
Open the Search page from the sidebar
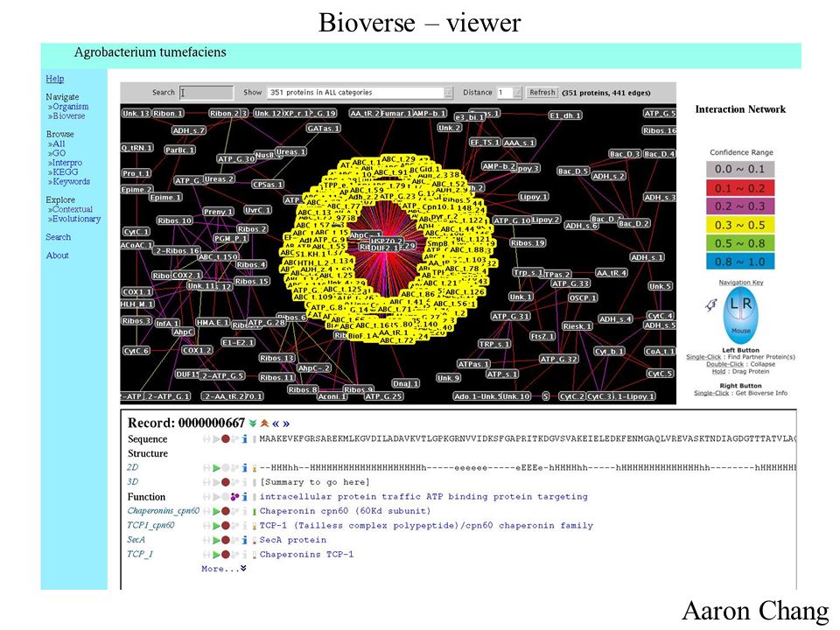[58, 237]
